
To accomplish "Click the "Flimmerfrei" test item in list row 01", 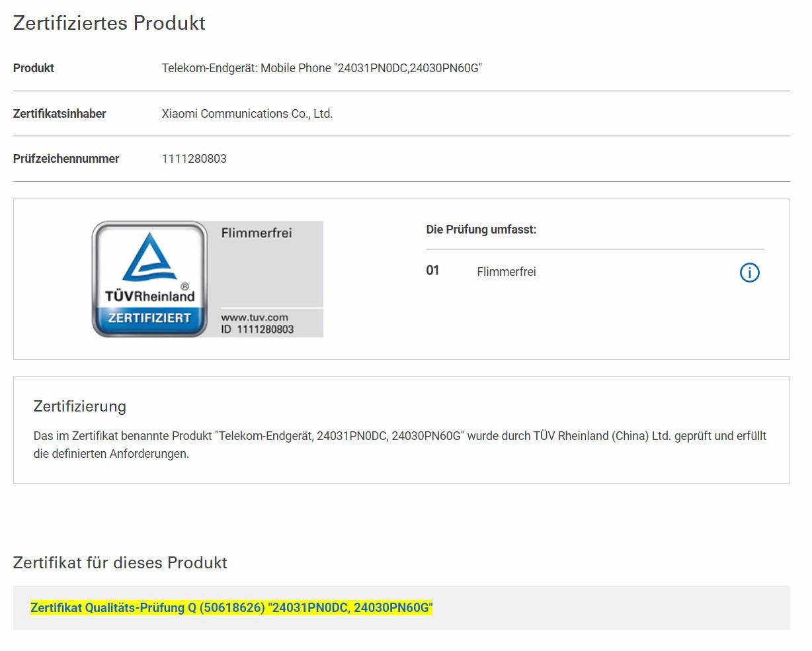I will coord(507,272).
